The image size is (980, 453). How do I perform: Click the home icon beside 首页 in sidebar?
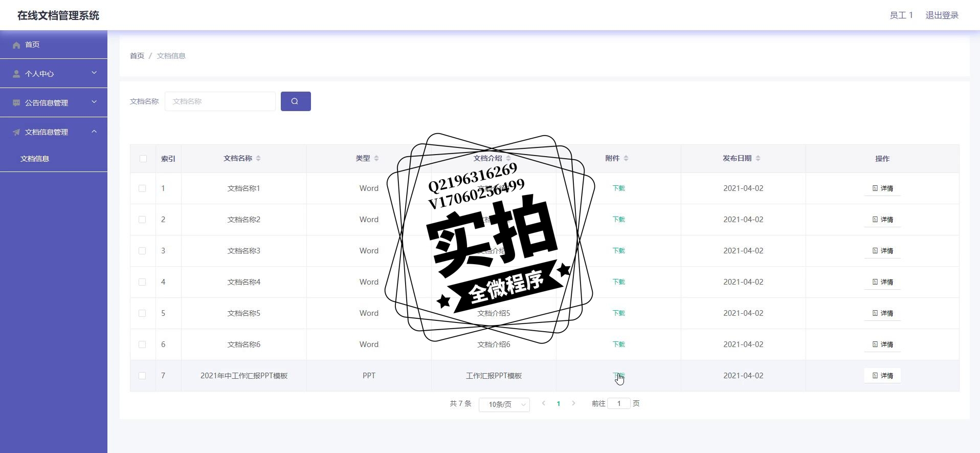[16, 45]
